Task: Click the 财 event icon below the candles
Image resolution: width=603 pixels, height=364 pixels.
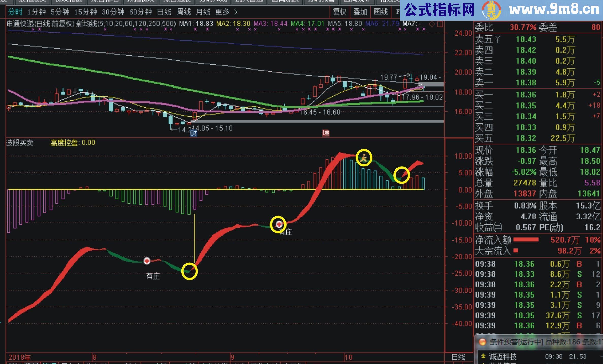Action: (193, 133)
